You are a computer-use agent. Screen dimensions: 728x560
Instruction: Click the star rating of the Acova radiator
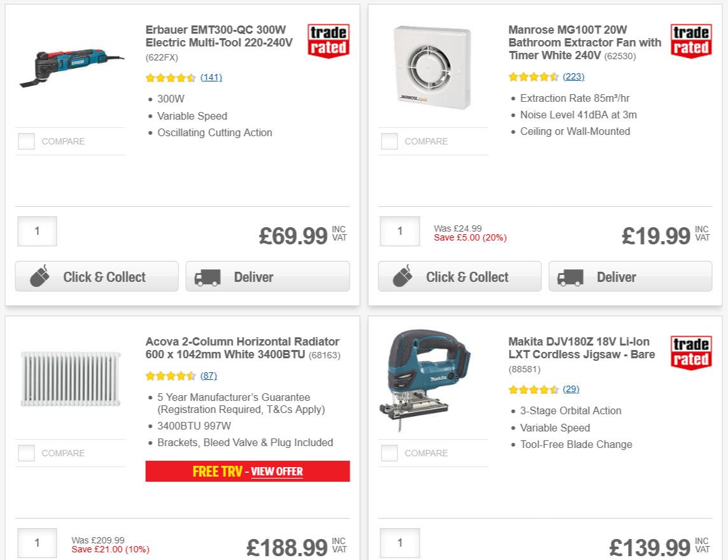(171, 375)
